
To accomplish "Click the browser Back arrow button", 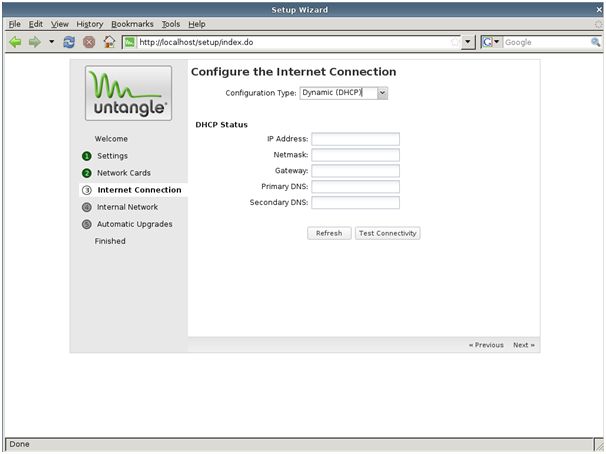I will (x=15, y=43).
